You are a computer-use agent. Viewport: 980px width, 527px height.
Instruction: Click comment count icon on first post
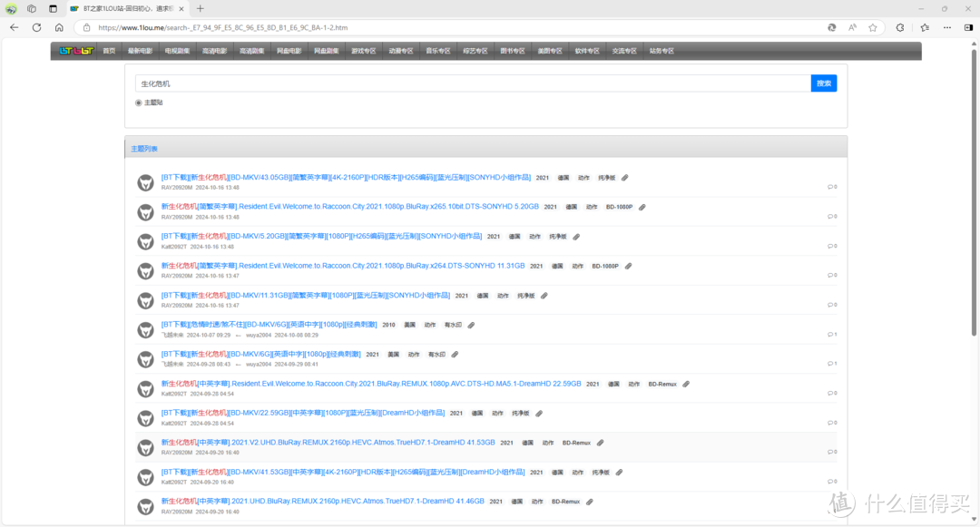tap(831, 187)
